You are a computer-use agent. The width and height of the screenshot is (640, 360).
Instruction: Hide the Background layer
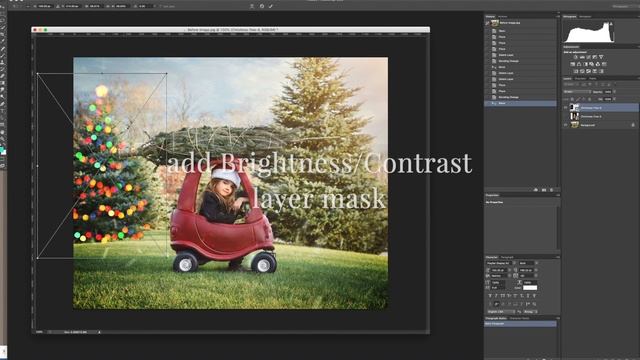[x=565, y=125]
